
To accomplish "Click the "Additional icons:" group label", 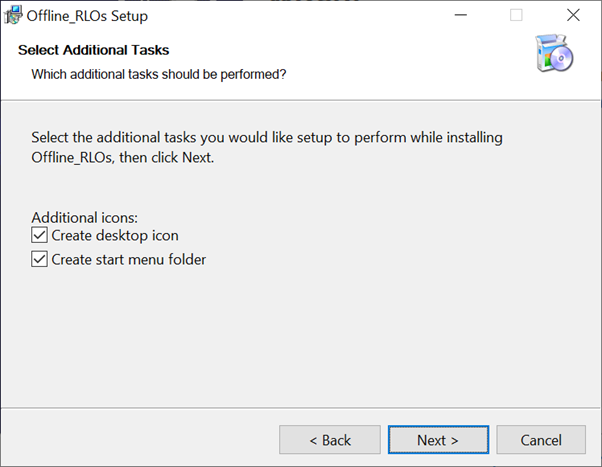I will coord(84,217).
